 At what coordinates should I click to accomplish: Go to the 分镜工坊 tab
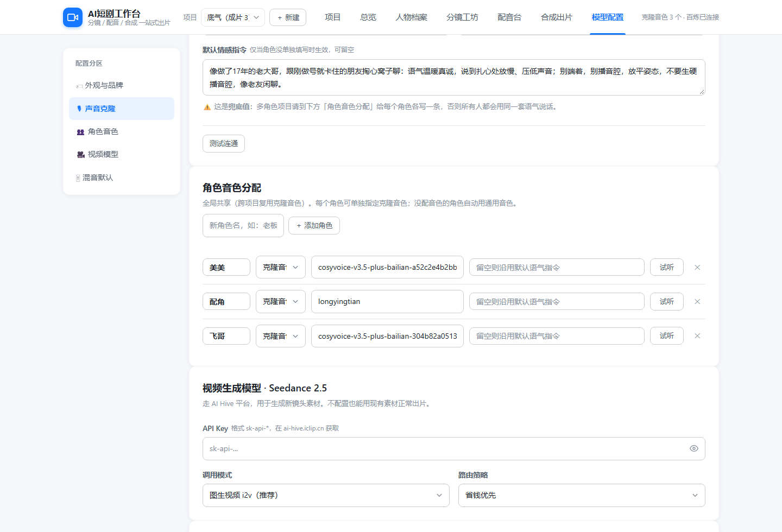(462, 17)
